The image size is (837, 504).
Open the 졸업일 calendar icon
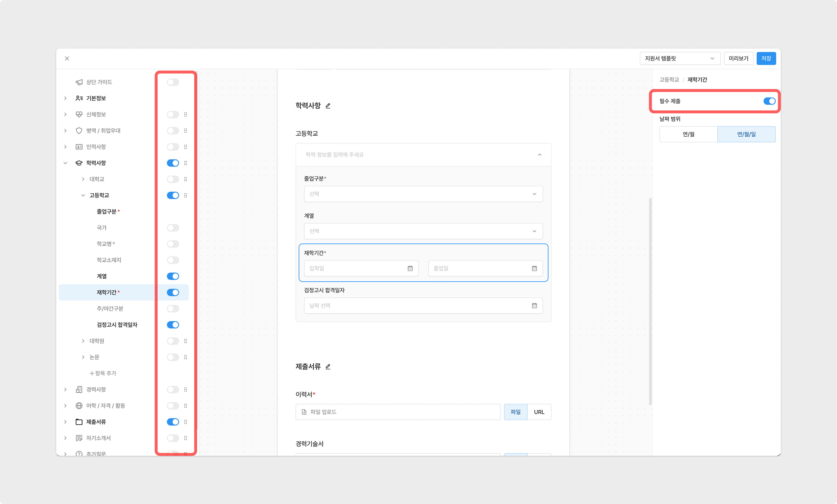(534, 268)
